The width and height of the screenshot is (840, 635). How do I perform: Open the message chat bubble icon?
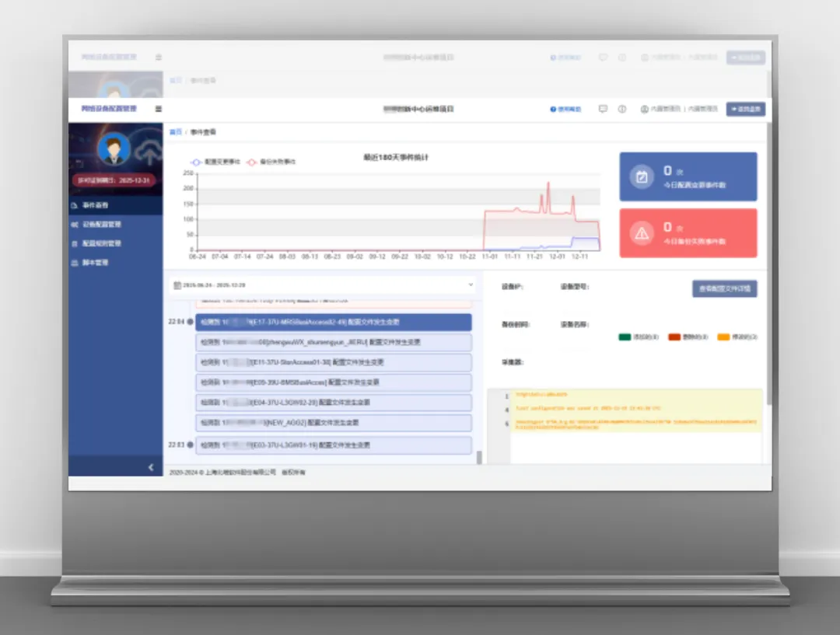(x=603, y=109)
